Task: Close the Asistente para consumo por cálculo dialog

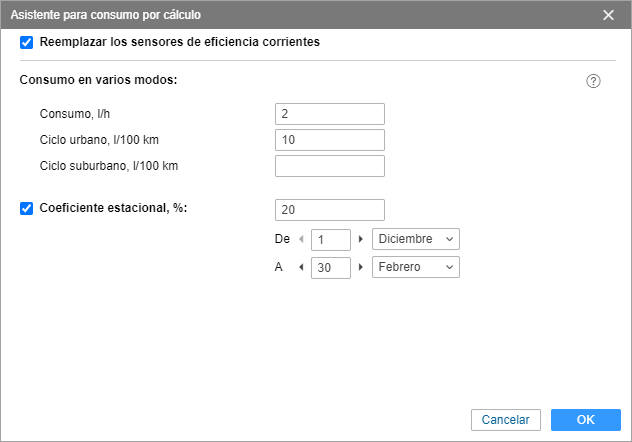Action: (608, 15)
